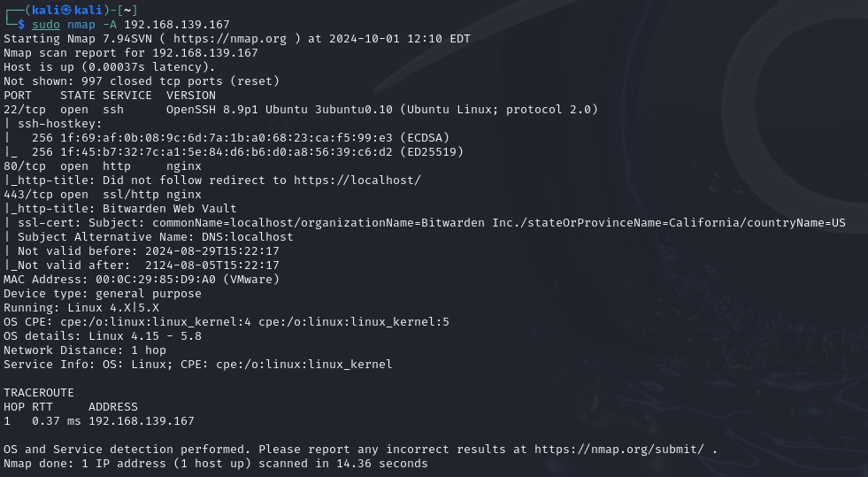Click the sudo command word
Image resolution: width=868 pixels, height=477 pixels.
click(x=46, y=25)
